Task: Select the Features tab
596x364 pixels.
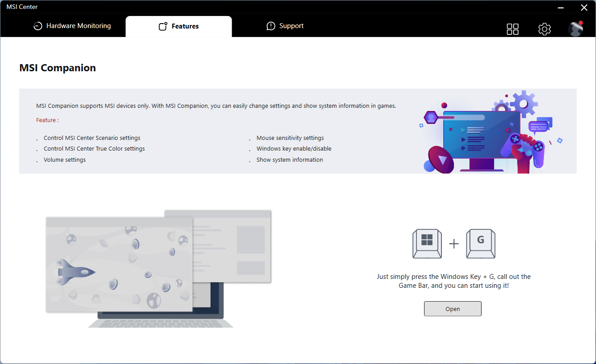Action: [179, 26]
